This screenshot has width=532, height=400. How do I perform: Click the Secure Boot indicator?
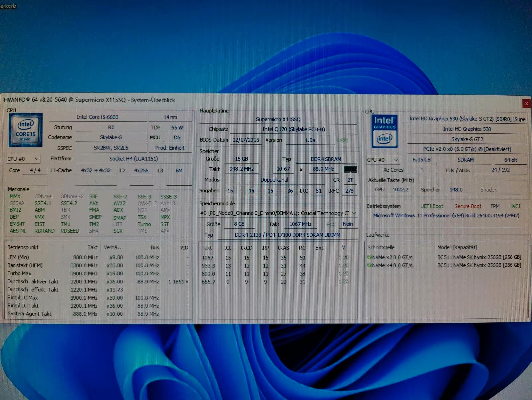(468, 206)
